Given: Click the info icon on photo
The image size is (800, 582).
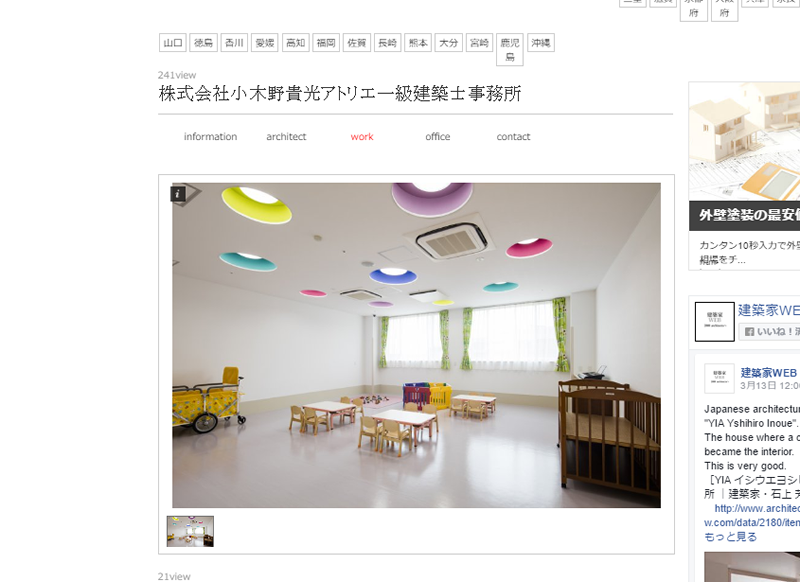Looking at the screenshot, I should [178, 194].
